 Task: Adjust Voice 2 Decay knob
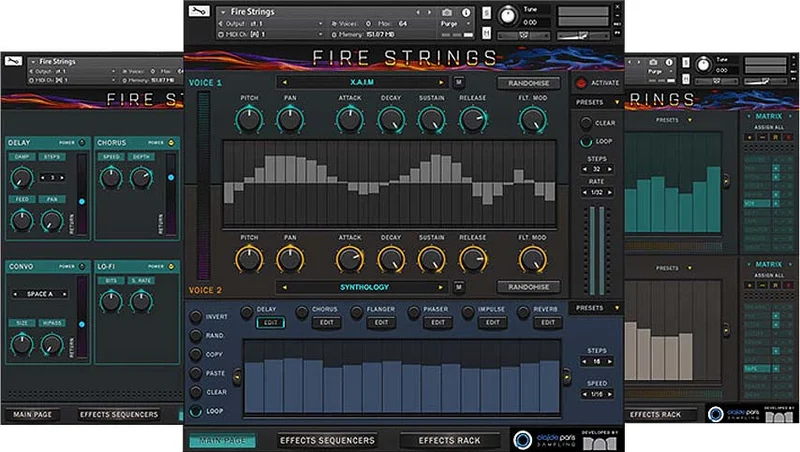[x=391, y=259]
